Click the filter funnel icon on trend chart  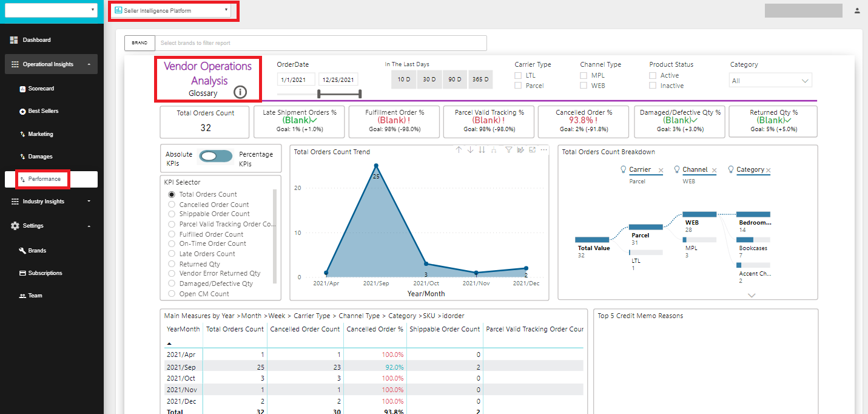[509, 150]
